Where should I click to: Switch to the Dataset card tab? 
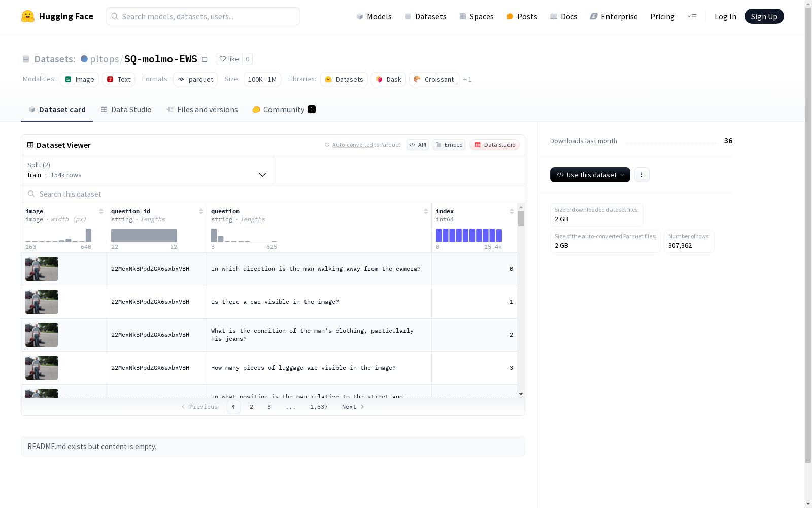point(57,109)
